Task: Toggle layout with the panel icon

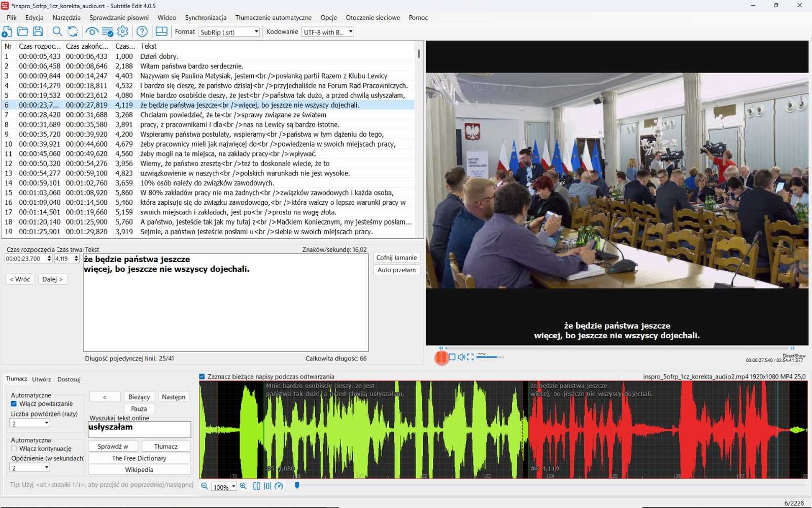Action: pos(161,31)
